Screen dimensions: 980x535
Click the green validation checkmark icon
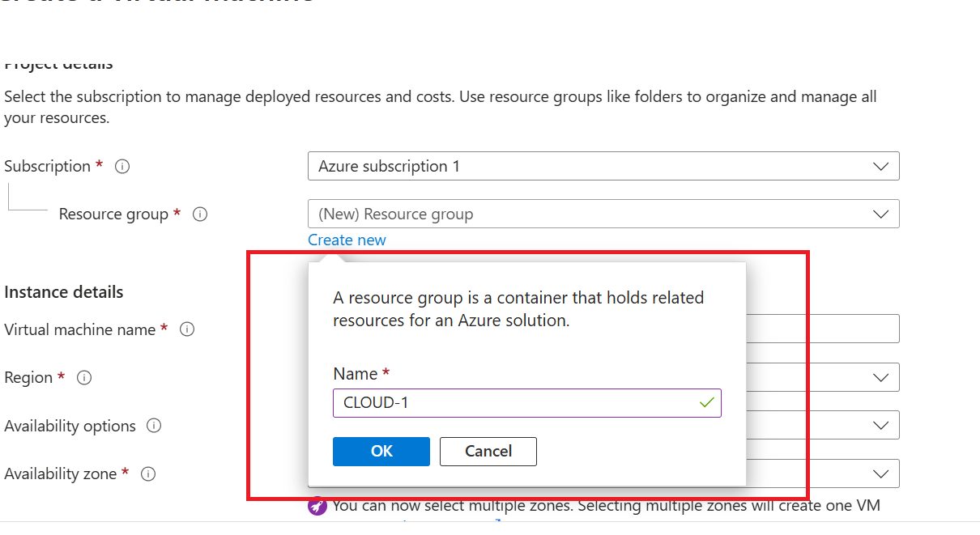click(x=707, y=402)
